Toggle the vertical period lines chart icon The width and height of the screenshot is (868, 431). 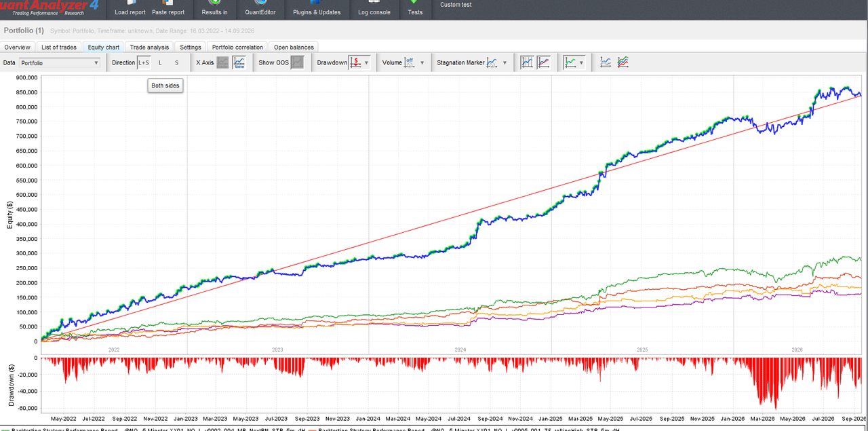[x=527, y=62]
